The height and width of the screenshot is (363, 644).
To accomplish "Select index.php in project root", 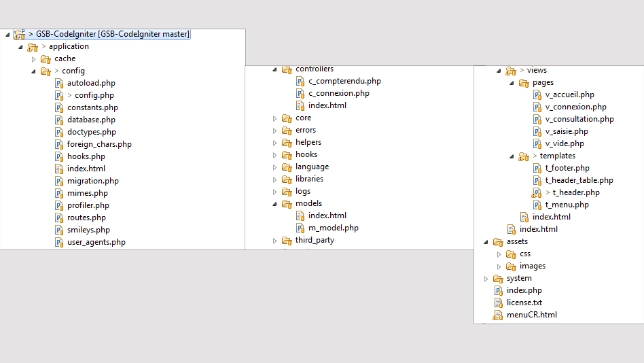I will click(524, 291).
